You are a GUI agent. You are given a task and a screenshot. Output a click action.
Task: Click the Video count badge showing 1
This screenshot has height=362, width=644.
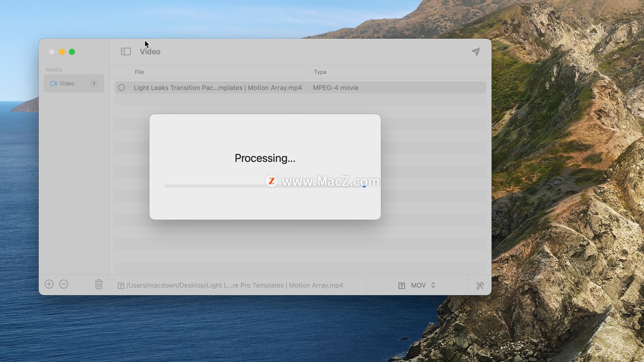[94, 83]
